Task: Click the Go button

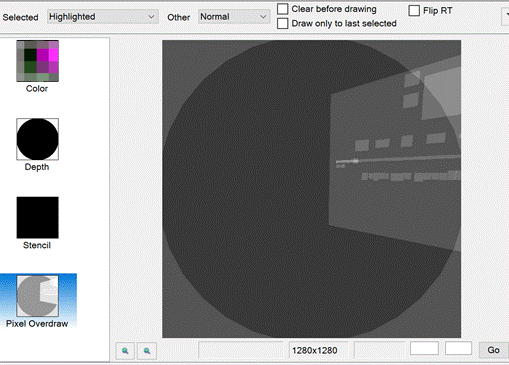Action: pos(493,350)
